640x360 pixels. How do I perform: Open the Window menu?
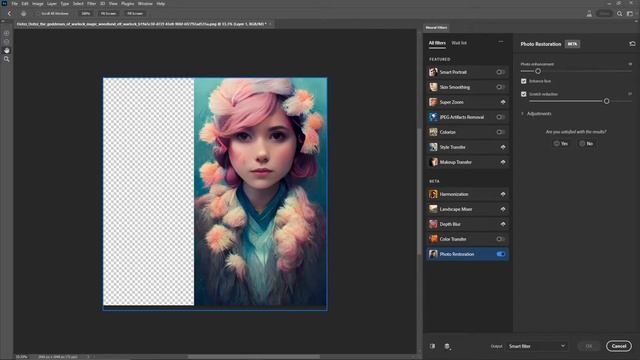click(145, 4)
